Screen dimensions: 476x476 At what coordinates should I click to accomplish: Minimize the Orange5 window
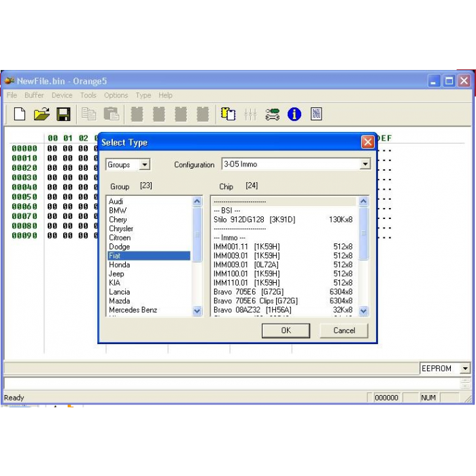pyautogui.click(x=434, y=81)
